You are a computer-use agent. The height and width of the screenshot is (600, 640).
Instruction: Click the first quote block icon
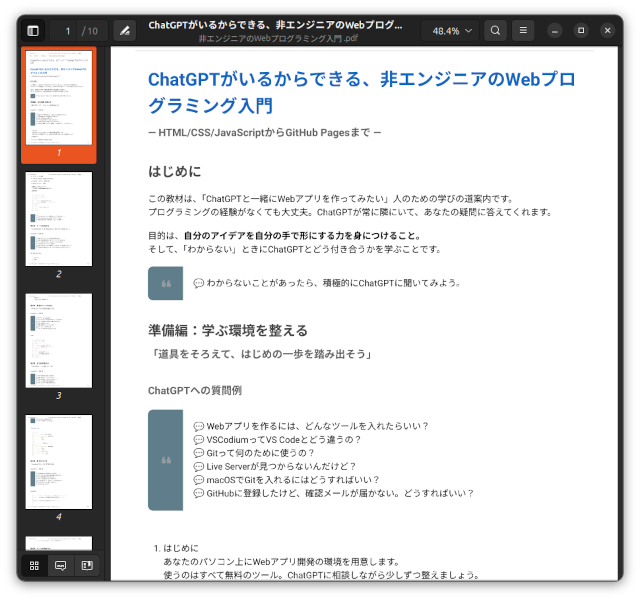(x=165, y=284)
